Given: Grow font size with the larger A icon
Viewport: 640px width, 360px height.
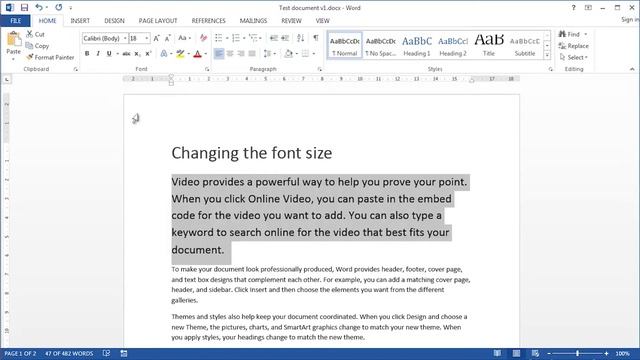Looking at the screenshot, I should coord(156,38).
